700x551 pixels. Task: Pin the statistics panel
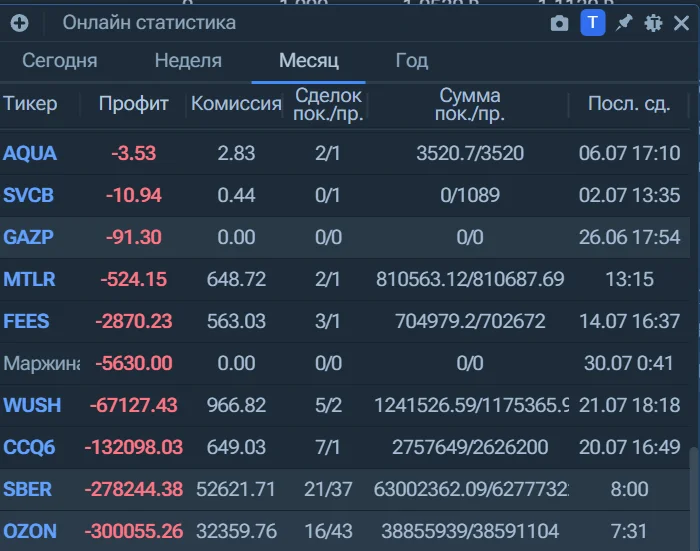624,22
